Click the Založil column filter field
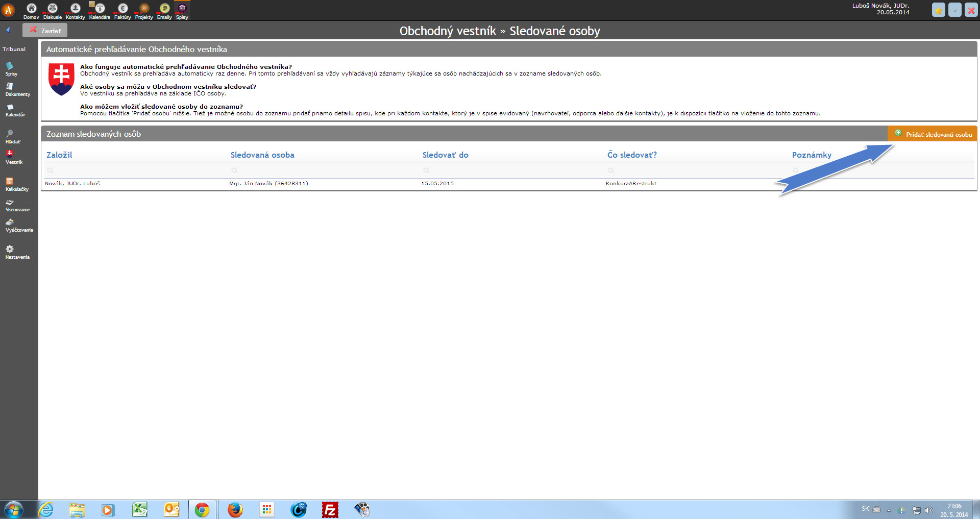Screen dimensions: 980x519 135,170
